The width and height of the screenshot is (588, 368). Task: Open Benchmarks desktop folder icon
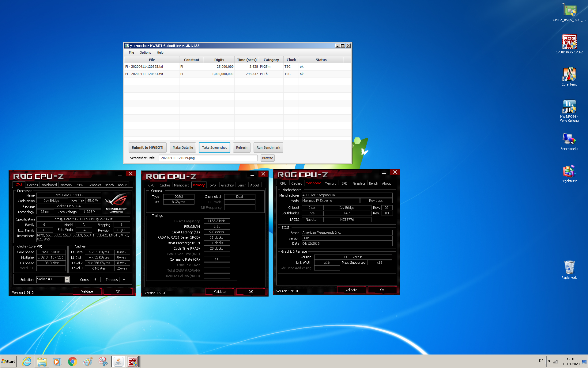click(569, 142)
